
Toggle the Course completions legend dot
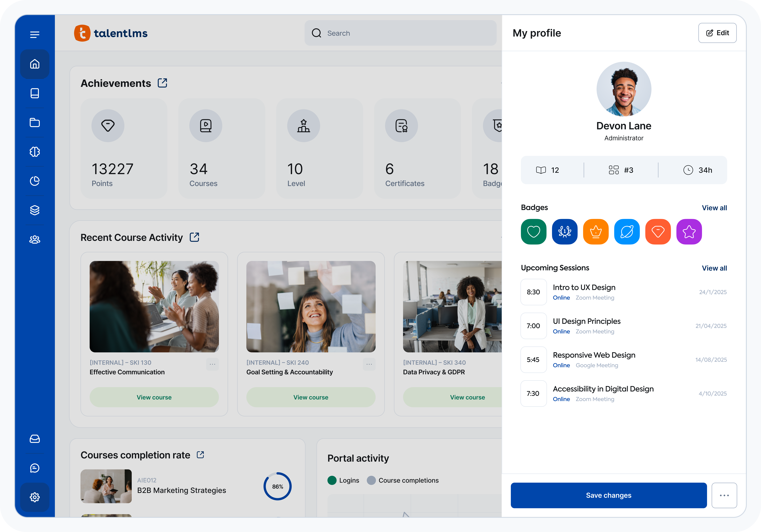click(x=371, y=480)
